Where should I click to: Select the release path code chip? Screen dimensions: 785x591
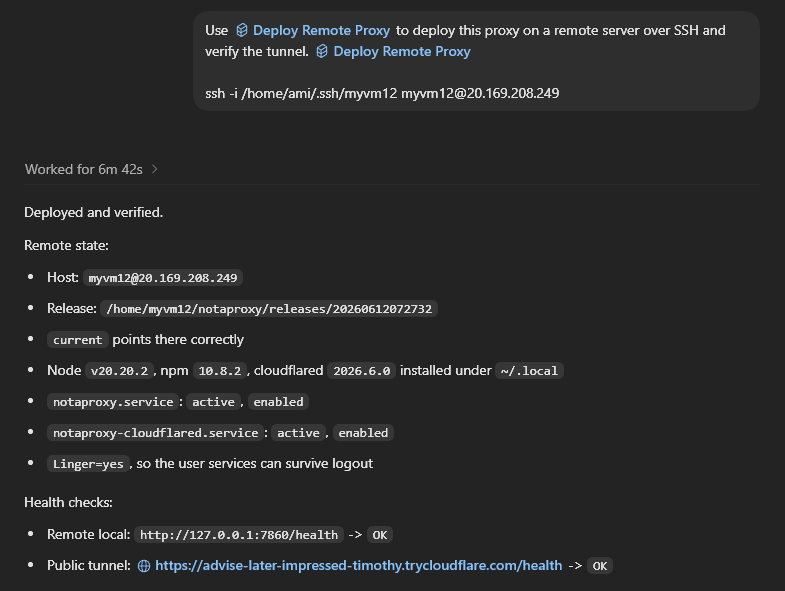click(x=269, y=309)
